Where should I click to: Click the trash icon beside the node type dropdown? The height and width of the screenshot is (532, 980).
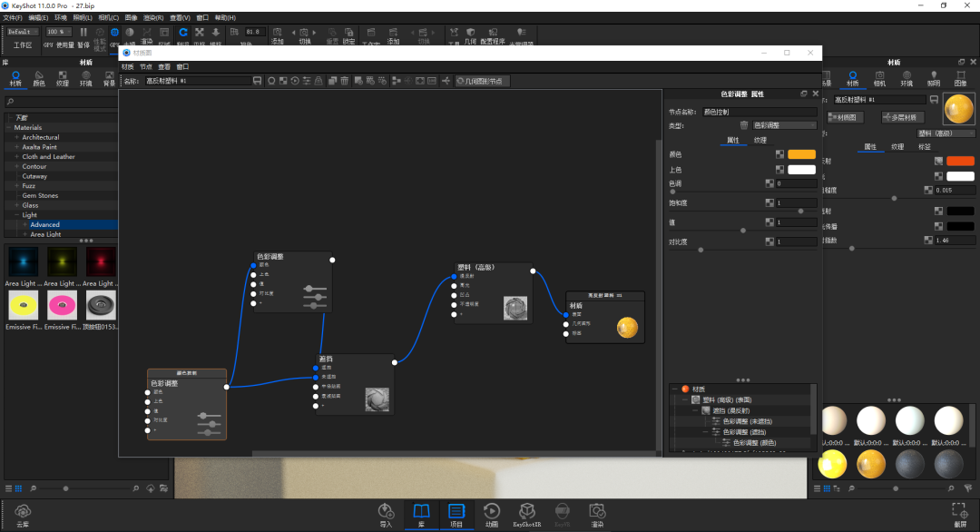coord(744,125)
